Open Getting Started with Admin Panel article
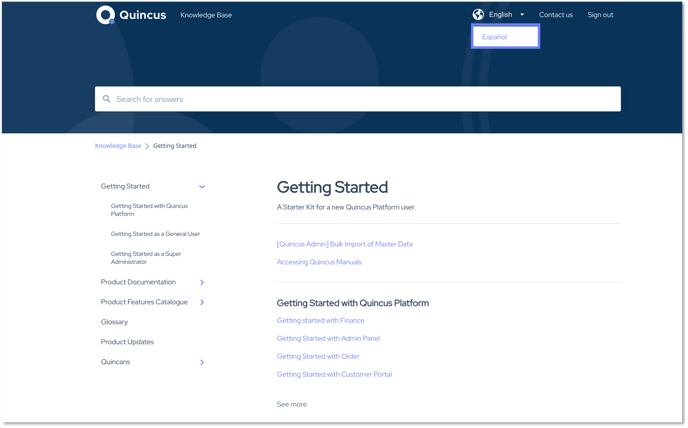 (329, 338)
